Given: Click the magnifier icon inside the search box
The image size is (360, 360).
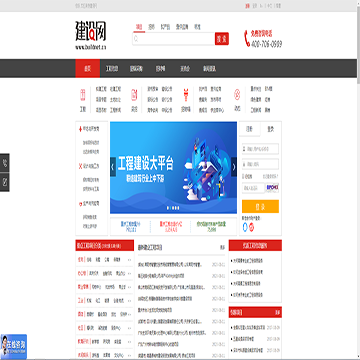Looking at the screenshot, I should tap(136, 39).
